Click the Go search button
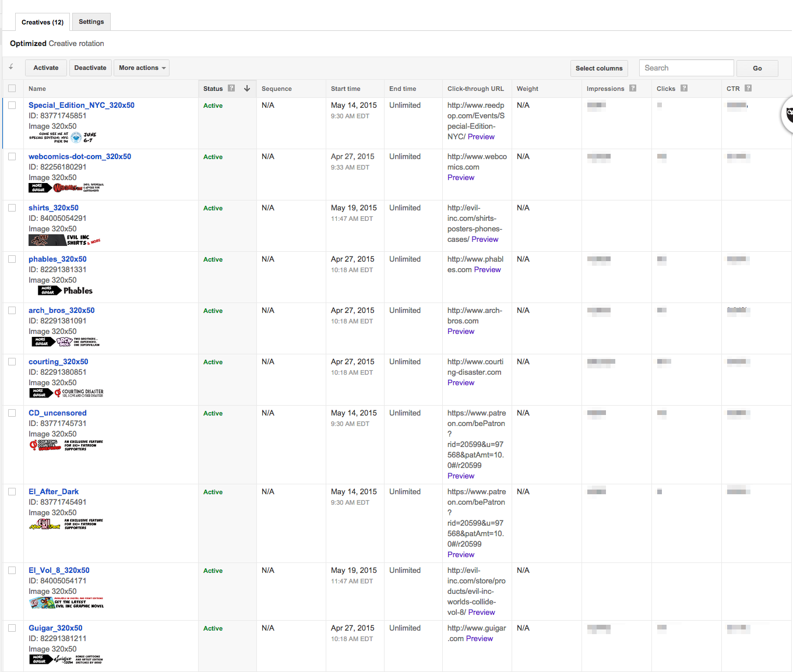This screenshot has height=672, width=793. point(757,68)
